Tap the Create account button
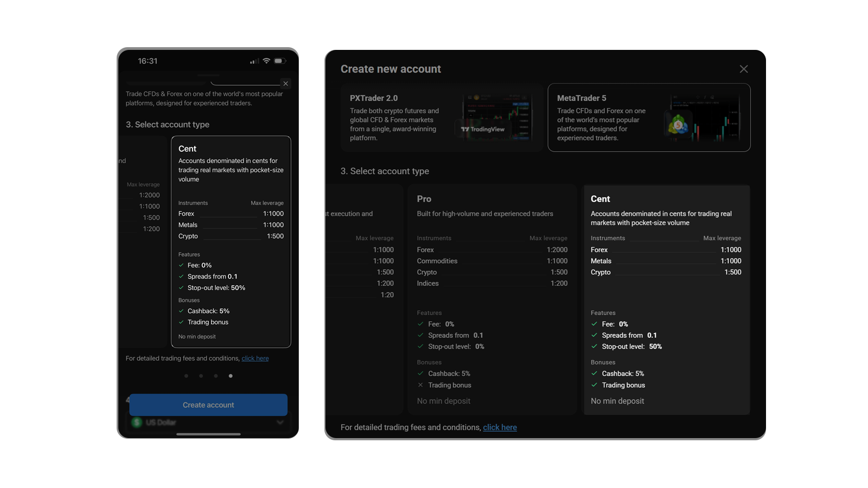 coord(208,405)
